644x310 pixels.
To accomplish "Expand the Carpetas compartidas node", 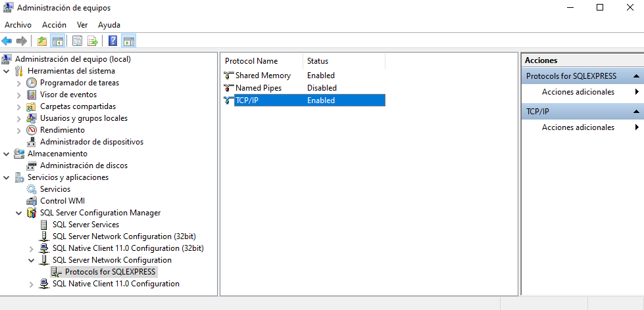I will [19, 107].
